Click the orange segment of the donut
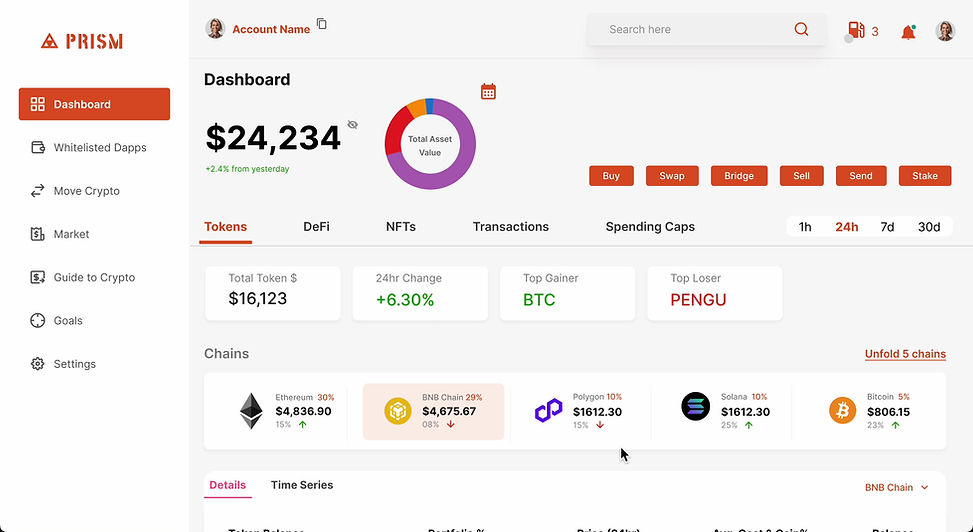The image size is (973, 532). (418, 108)
